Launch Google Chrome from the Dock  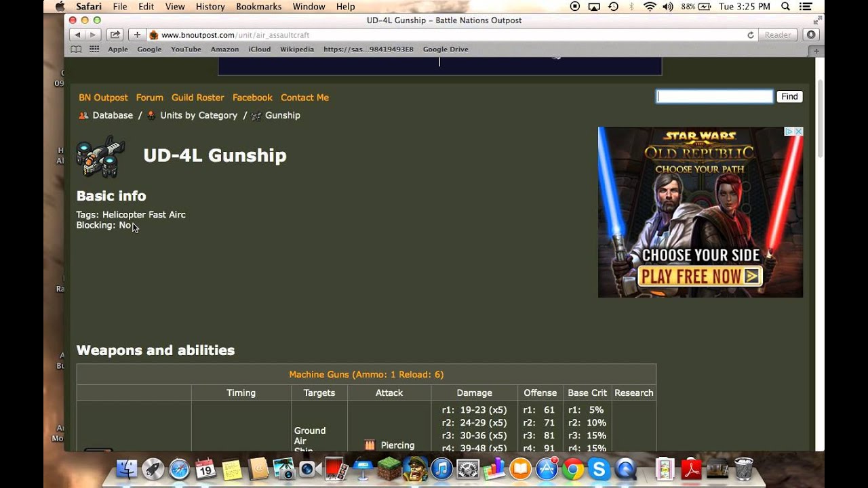[573, 469]
